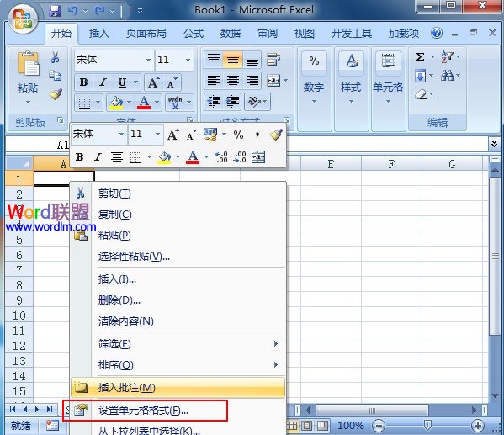This screenshot has height=435, width=504.
Task: Click the Fill down icon
Action: pos(420,76)
